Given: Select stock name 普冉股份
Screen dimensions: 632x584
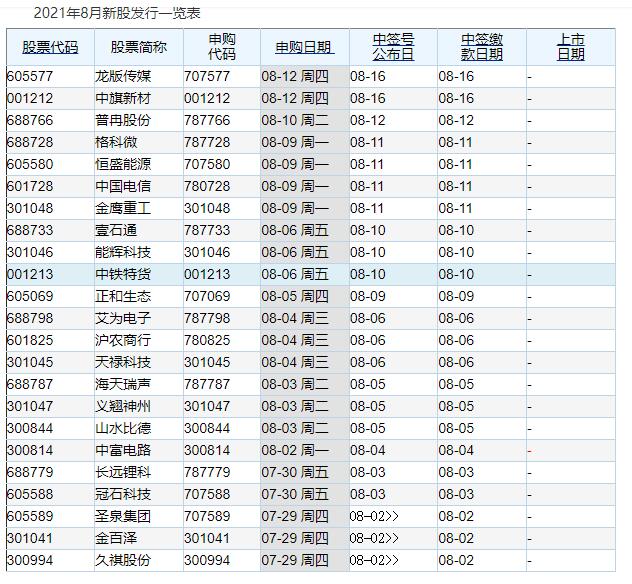Looking at the screenshot, I should click(x=123, y=121).
